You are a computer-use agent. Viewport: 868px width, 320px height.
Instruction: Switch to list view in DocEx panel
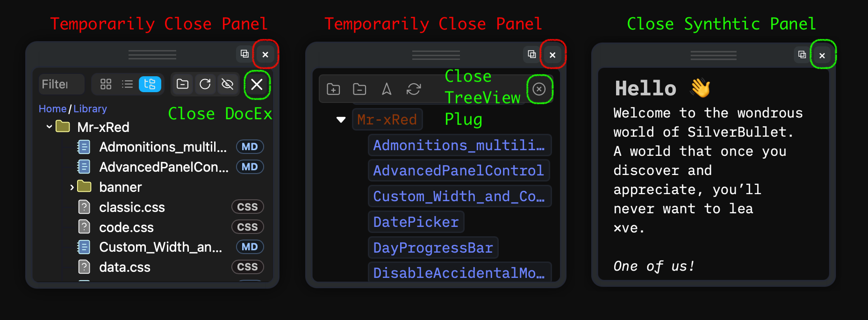[x=127, y=84]
